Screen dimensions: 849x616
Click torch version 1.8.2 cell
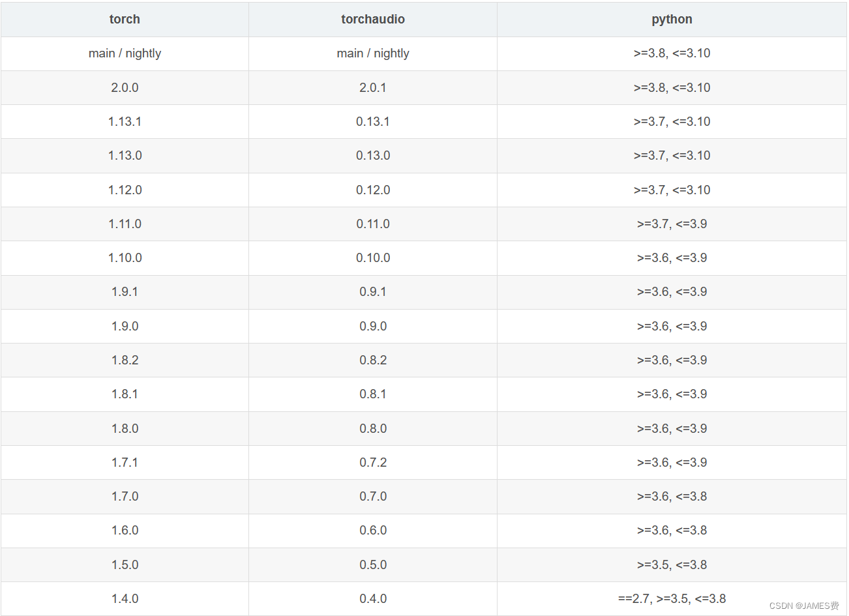pos(125,360)
